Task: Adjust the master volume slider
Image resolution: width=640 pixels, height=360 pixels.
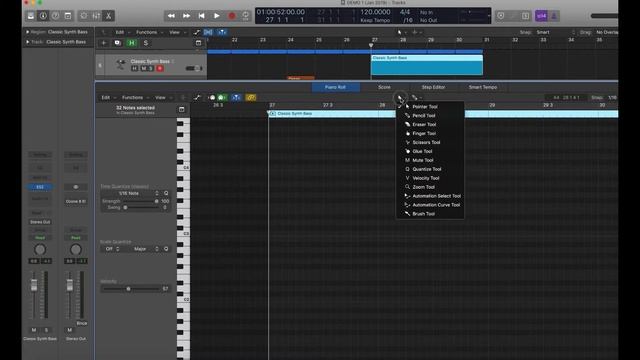Action: (605, 16)
